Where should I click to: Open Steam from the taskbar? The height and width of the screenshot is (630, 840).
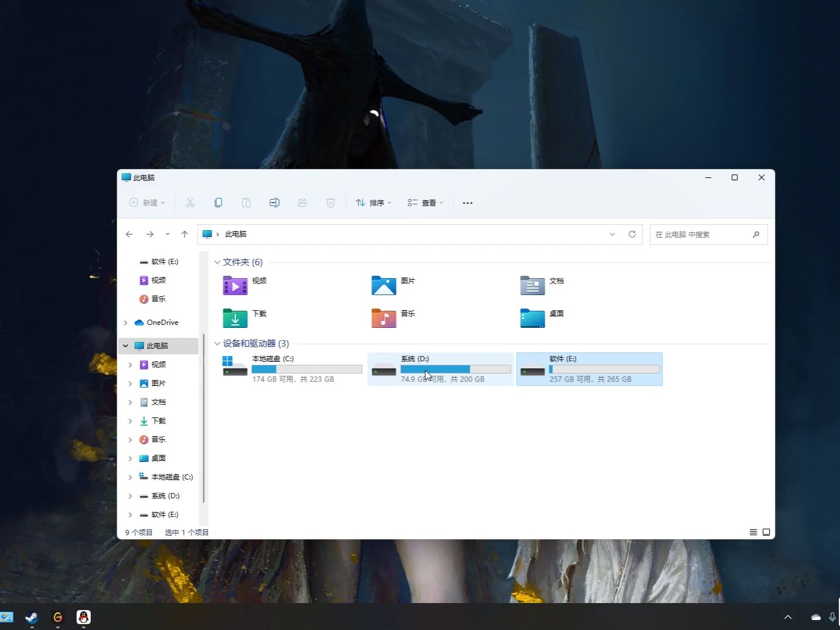pyautogui.click(x=32, y=617)
